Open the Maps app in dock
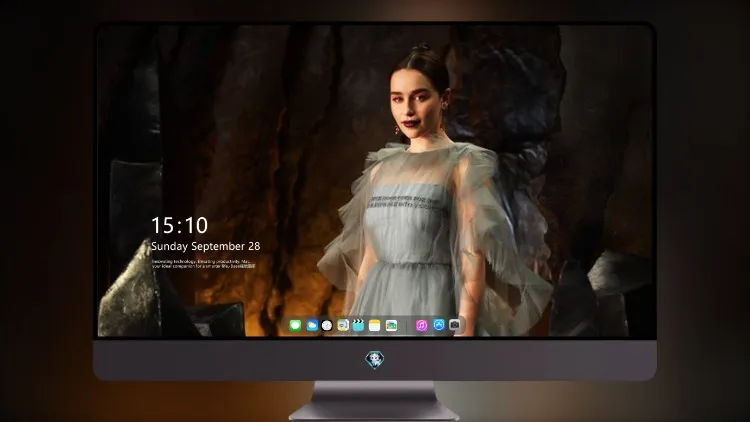The image size is (750, 422). (343, 325)
